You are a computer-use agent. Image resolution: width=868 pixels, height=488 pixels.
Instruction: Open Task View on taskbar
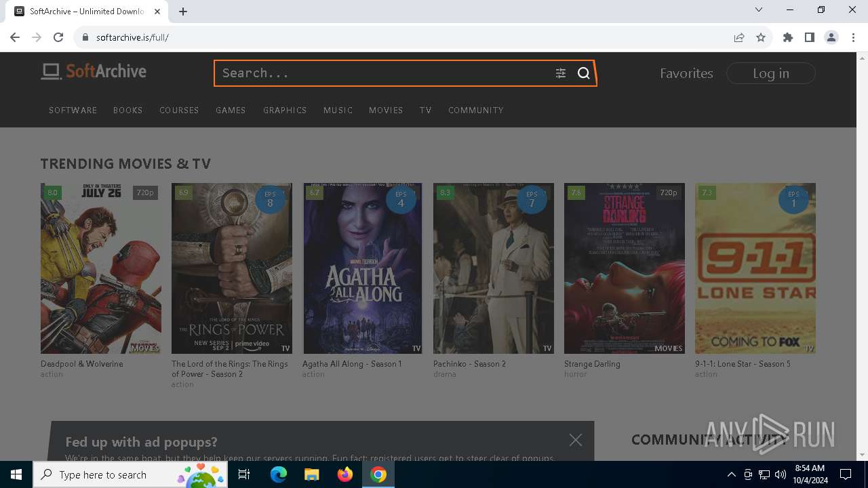(245, 474)
